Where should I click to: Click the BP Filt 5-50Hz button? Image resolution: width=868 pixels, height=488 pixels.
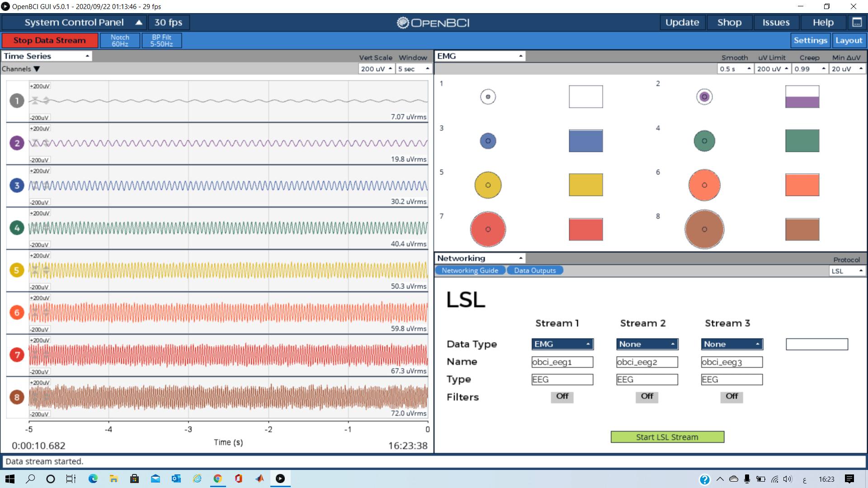pos(161,40)
